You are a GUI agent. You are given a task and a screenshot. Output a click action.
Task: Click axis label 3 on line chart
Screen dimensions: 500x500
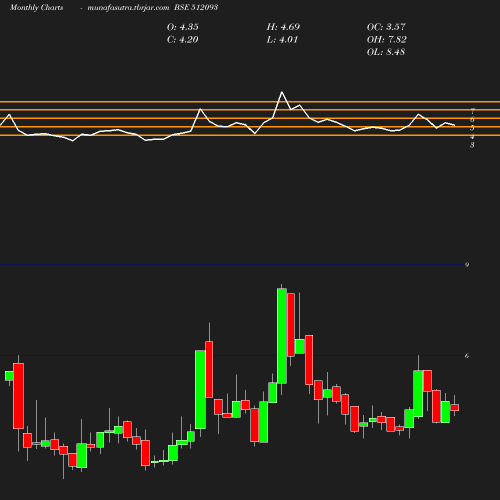click(x=472, y=145)
